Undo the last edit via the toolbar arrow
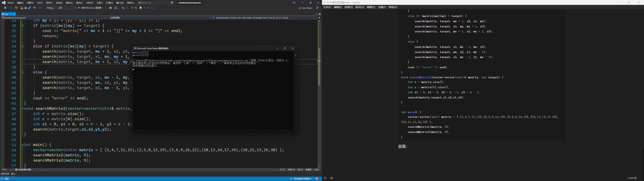Screen dimensions: 644x181 (35, 8)
